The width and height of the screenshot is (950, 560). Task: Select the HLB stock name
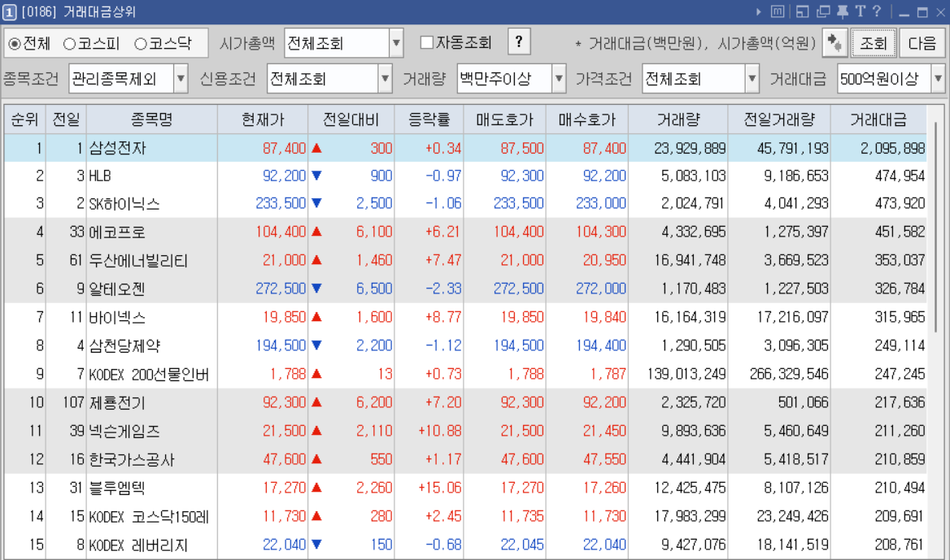pyautogui.click(x=100, y=176)
